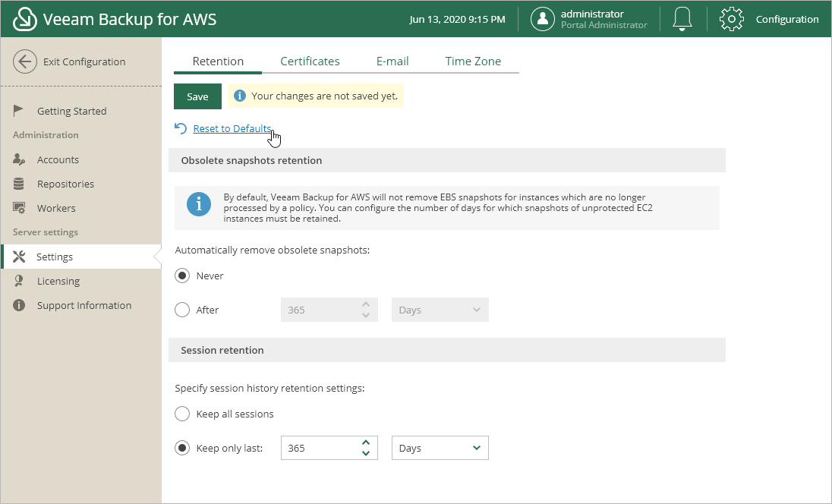Click the Repositories database icon
This screenshot has height=504, width=832.
tap(18, 184)
